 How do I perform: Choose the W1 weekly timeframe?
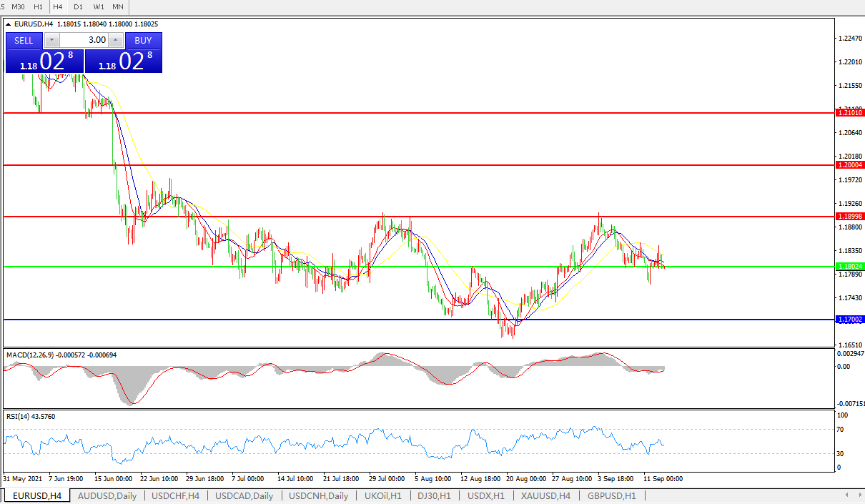[x=99, y=6]
